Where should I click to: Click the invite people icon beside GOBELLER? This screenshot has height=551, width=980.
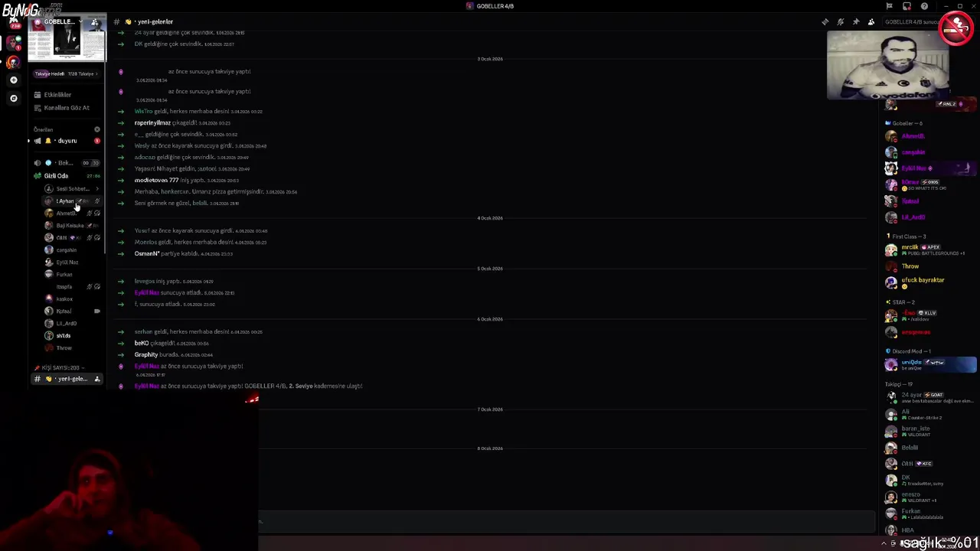pos(95,22)
